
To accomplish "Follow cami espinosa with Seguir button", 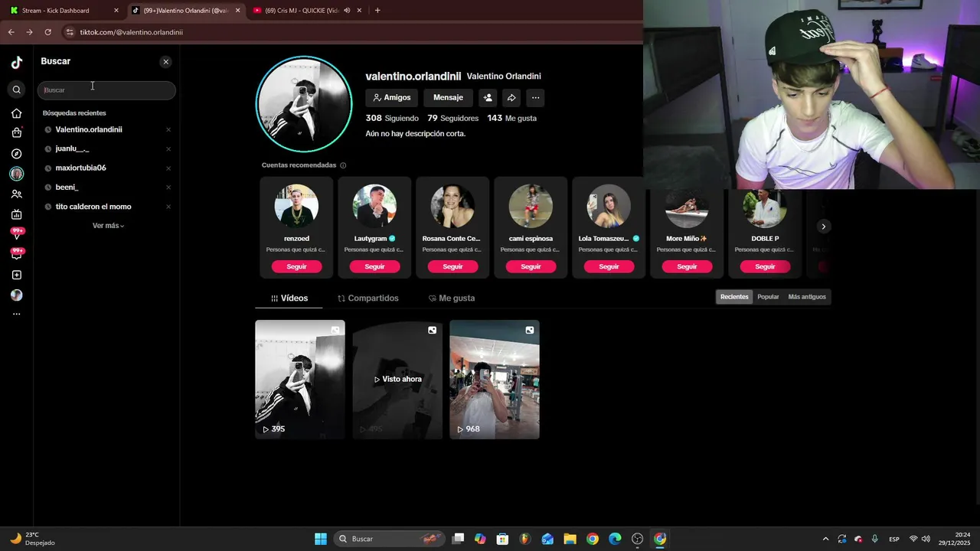I will [x=531, y=266].
